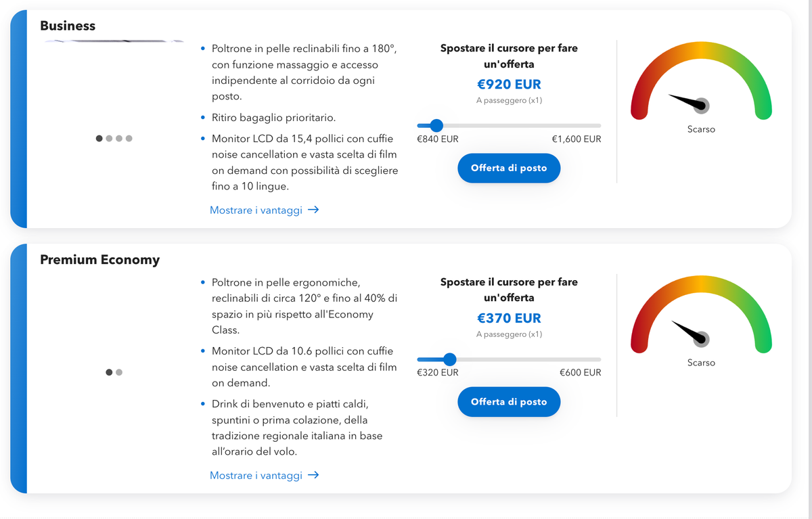Click the Premium Economy bid slider handle
This screenshot has height=519, width=812.
pyautogui.click(x=450, y=359)
